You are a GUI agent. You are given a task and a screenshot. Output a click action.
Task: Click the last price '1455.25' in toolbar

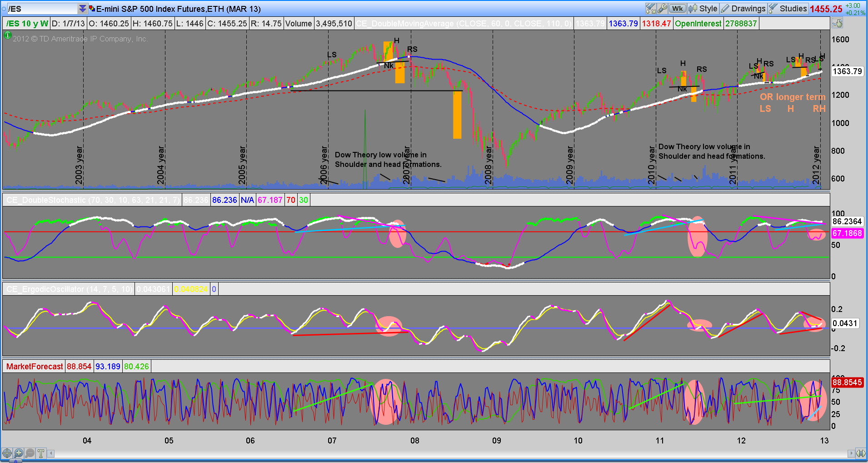tap(826, 9)
